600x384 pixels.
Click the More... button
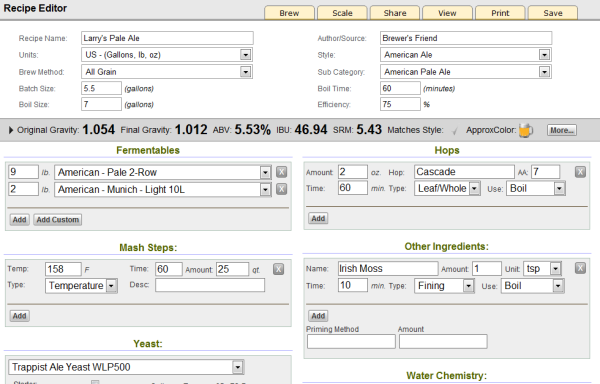(x=562, y=130)
